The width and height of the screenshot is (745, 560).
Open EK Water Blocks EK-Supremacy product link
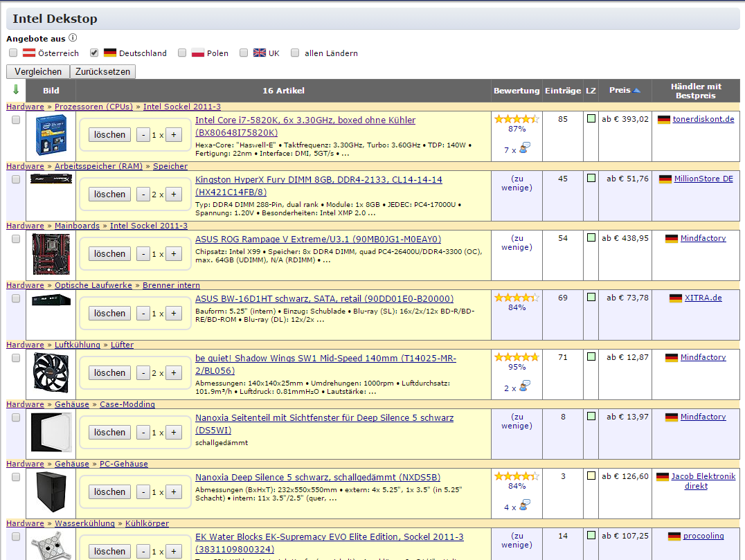(330, 543)
